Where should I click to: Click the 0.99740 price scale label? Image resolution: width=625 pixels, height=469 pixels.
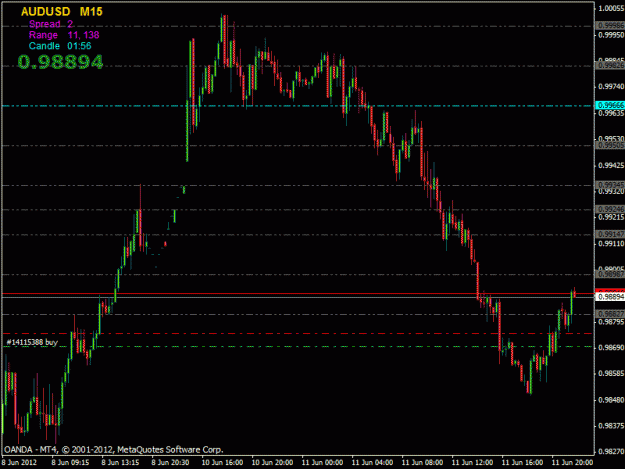611,86
